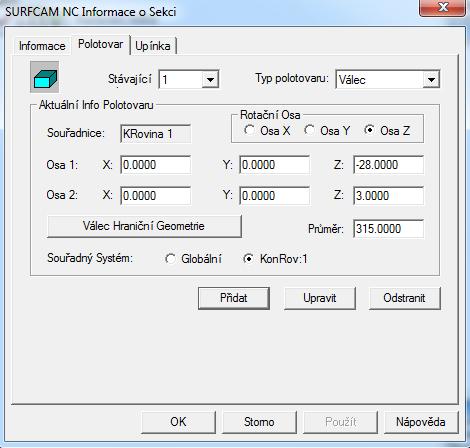Click the cyan stock block icon
The image size is (470, 448).
(x=44, y=77)
